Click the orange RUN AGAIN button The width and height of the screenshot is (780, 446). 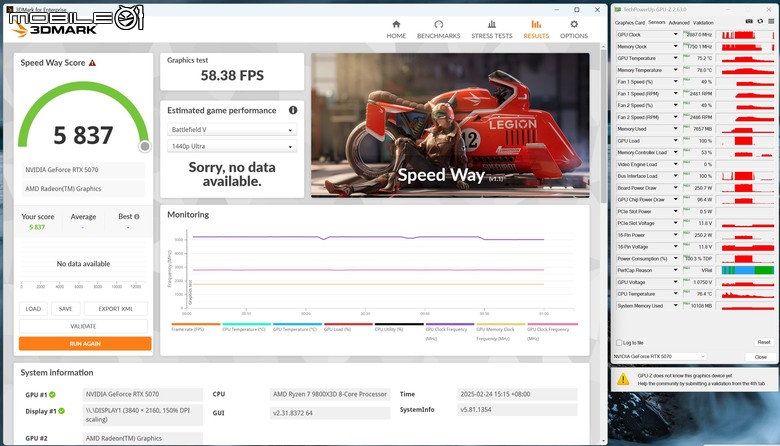click(85, 344)
